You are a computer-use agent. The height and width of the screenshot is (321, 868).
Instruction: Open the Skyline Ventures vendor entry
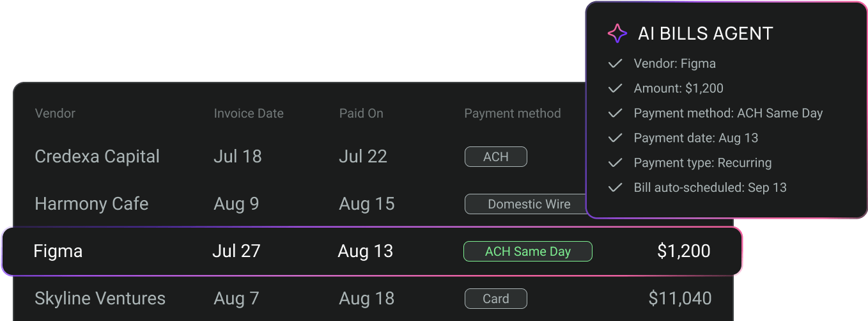point(100,298)
